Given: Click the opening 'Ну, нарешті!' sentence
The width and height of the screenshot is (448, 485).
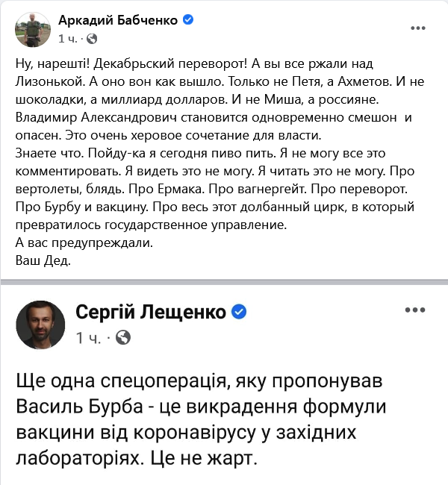Looking at the screenshot, I should click(52, 63).
